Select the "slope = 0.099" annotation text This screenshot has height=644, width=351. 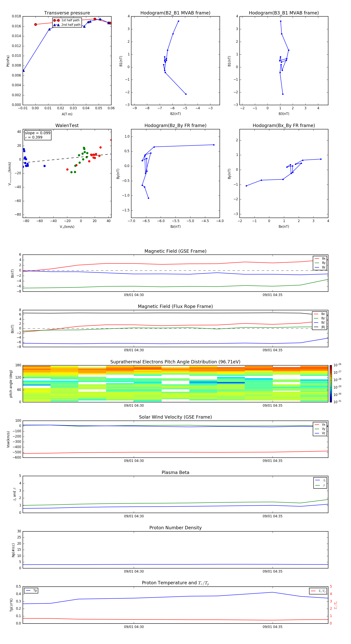click(38, 133)
